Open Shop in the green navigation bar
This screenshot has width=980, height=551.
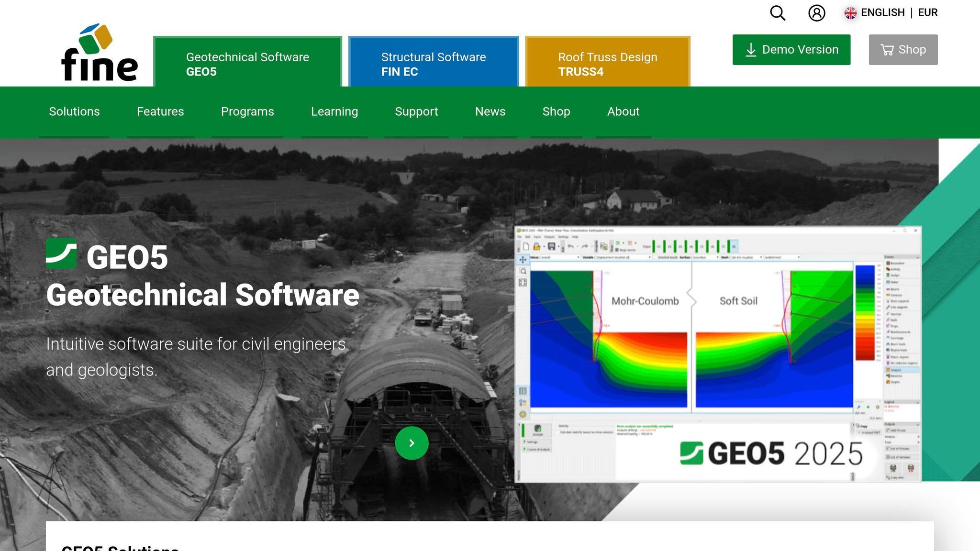pyautogui.click(x=556, y=111)
